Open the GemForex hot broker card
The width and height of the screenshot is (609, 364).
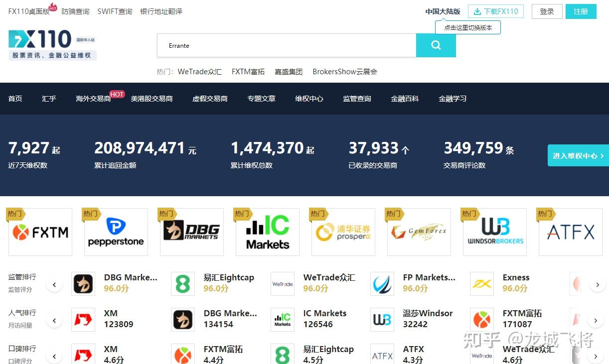[x=419, y=232]
